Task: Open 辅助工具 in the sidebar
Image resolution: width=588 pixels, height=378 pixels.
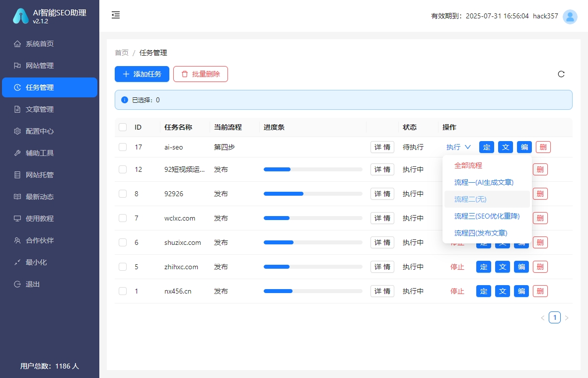Action: 50,153
